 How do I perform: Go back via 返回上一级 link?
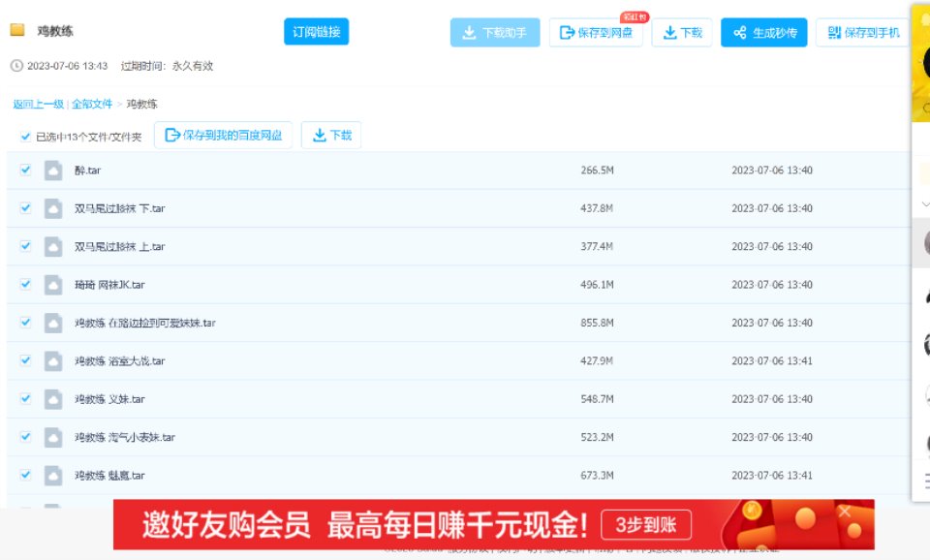38,104
